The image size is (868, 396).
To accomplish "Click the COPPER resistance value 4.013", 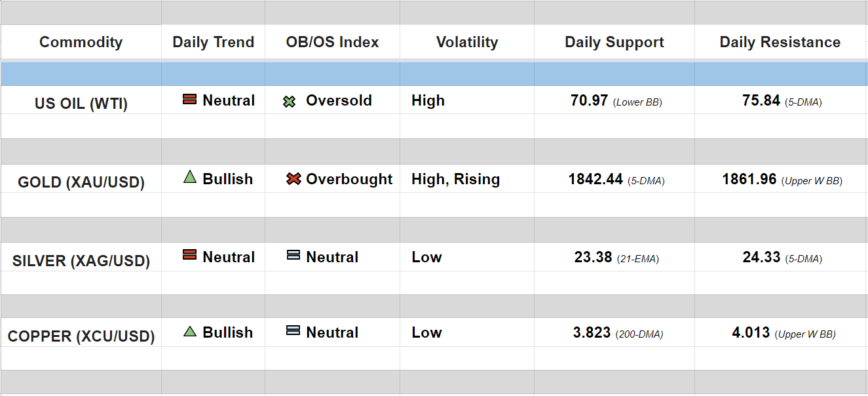I will click(751, 333).
